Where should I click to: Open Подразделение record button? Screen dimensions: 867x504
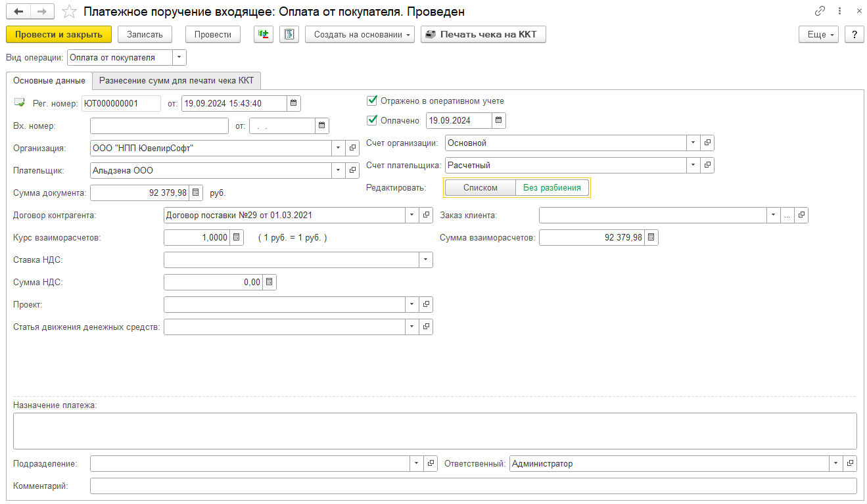(x=431, y=463)
